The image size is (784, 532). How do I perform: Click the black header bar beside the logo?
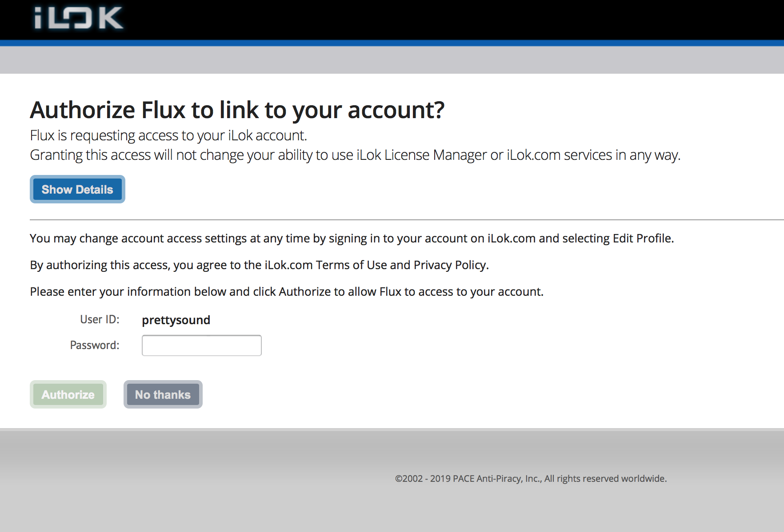pyautogui.click(x=444, y=20)
